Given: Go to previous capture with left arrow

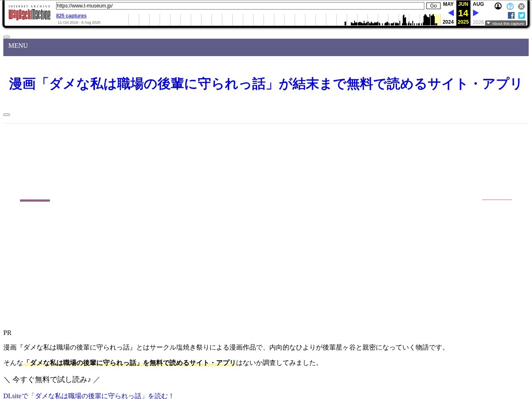Looking at the screenshot, I should tap(451, 13).
